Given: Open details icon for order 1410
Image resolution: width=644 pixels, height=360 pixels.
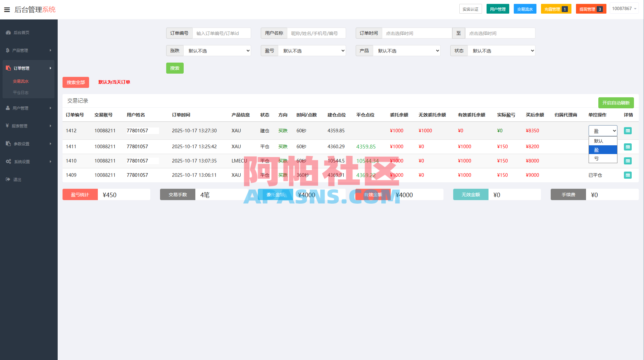Looking at the screenshot, I should 627,161.
